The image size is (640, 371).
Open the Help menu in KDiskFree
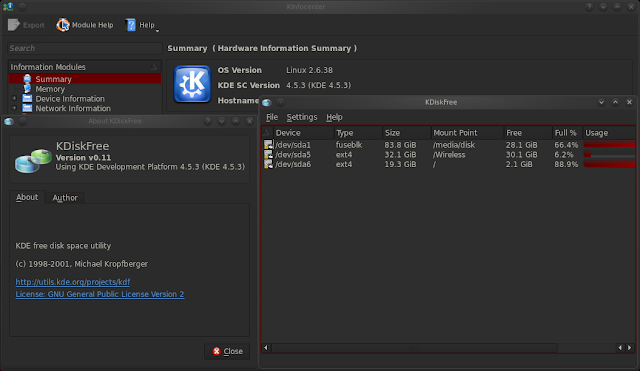(x=334, y=117)
